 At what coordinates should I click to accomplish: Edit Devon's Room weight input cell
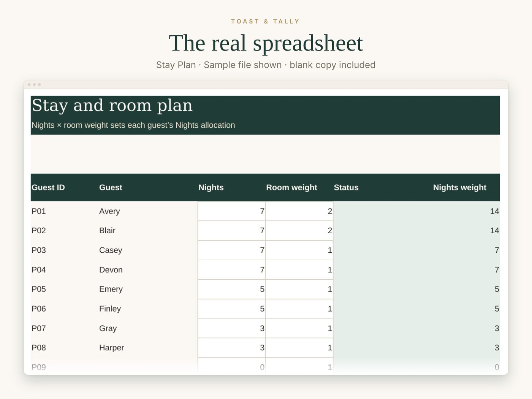[299, 270]
